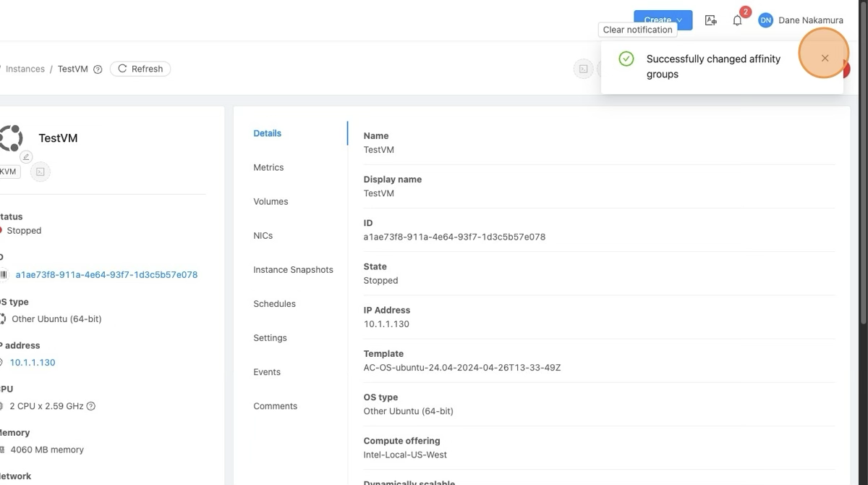The width and height of the screenshot is (868, 485).
Task: Open the NICs tab
Action: click(263, 235)
